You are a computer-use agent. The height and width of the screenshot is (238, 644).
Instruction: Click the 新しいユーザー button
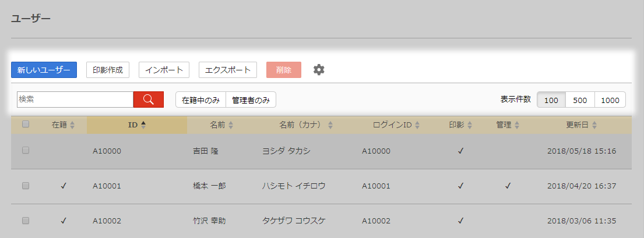pos(44,70)
